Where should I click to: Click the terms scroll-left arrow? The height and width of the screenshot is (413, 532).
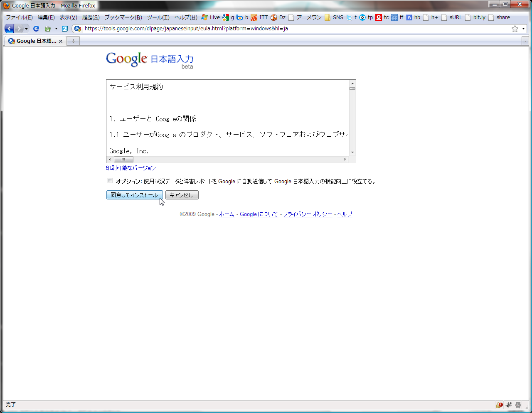pos(110,160)
